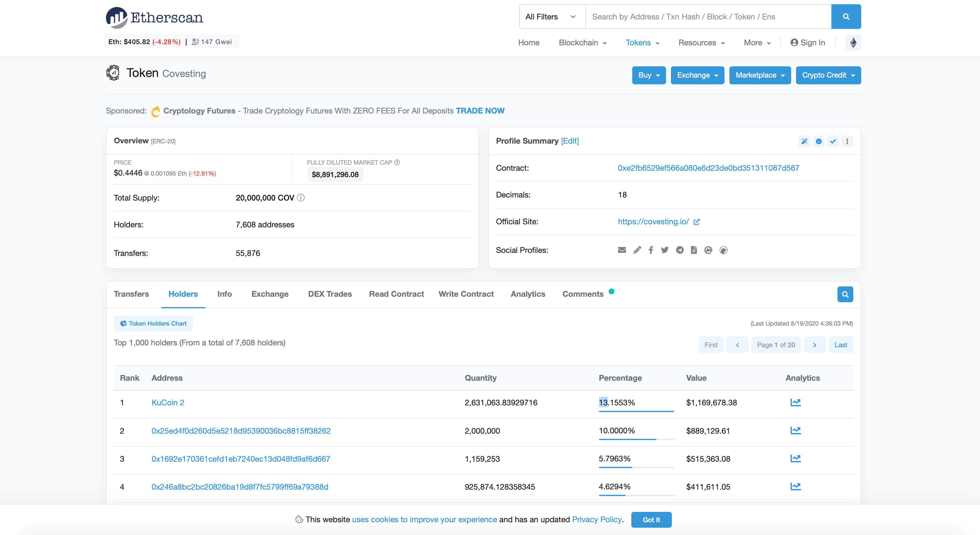
Task: Click the Cryptology Futures sponsor logo
Action: click(x=155, y=111)
